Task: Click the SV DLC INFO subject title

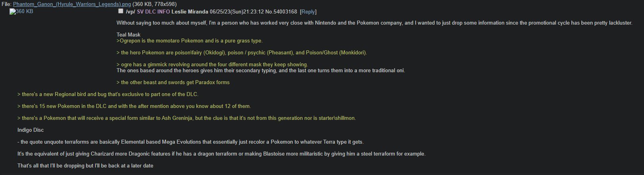Action: pyautogui.click(x=153, y=12)
